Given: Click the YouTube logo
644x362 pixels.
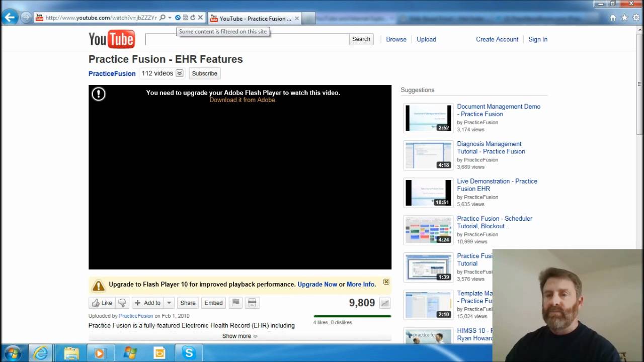Looking at the screenshot, I should 112,39.
